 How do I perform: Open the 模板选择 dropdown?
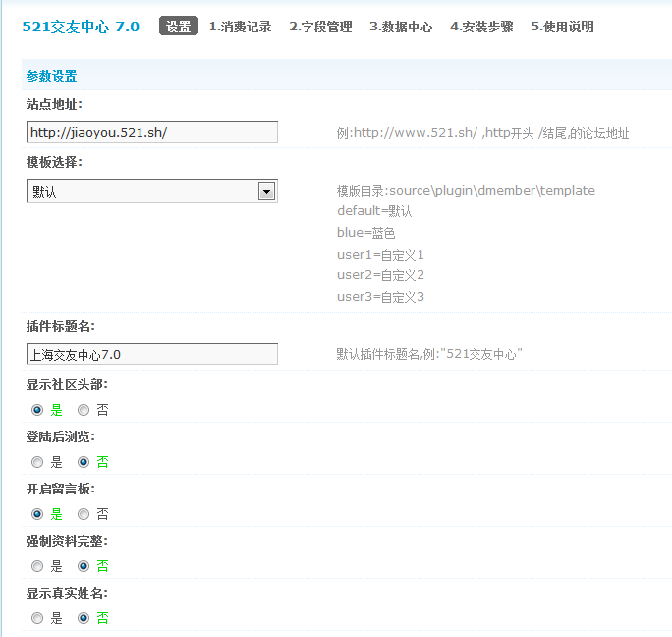152,191
